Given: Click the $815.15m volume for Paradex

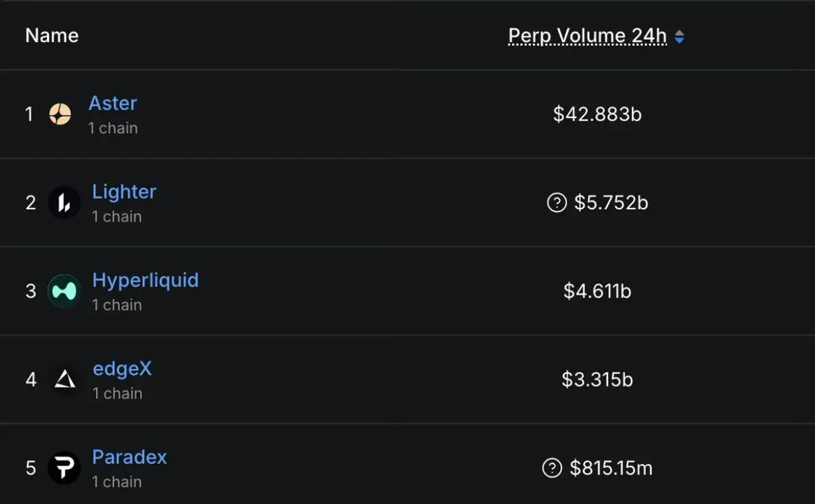Looking at the screenshot, I should (611, 468).
